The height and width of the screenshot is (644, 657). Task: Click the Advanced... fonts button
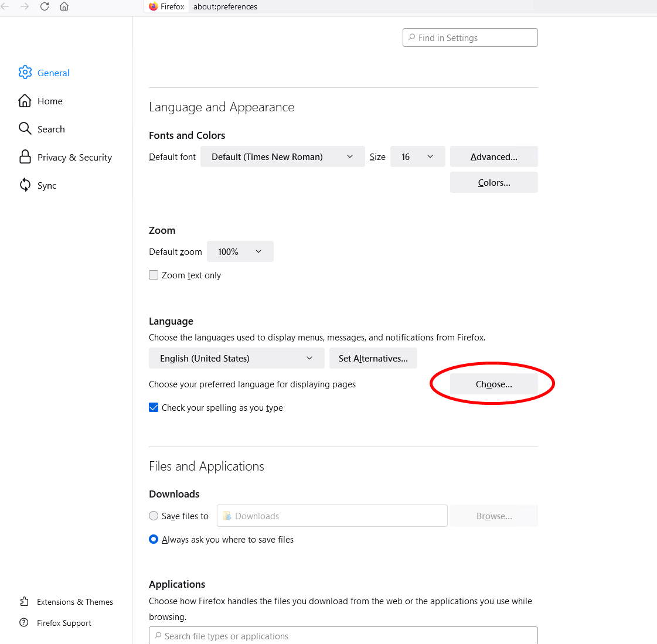[493, 156]
